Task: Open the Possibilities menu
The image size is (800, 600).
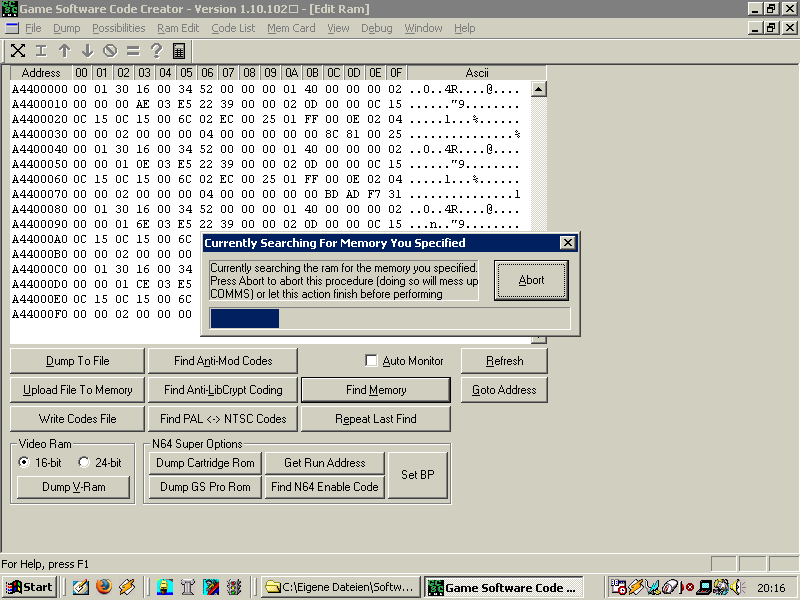Action: click(118, 28)
